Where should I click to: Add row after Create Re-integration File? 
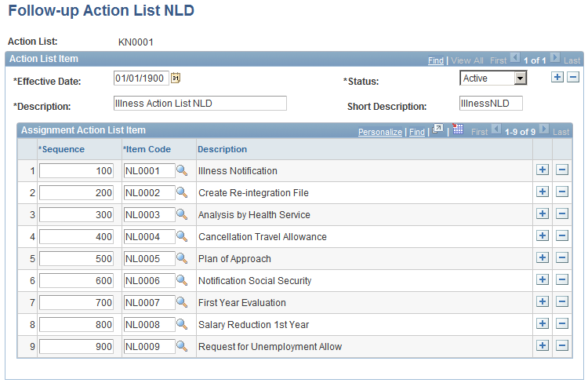543,191
